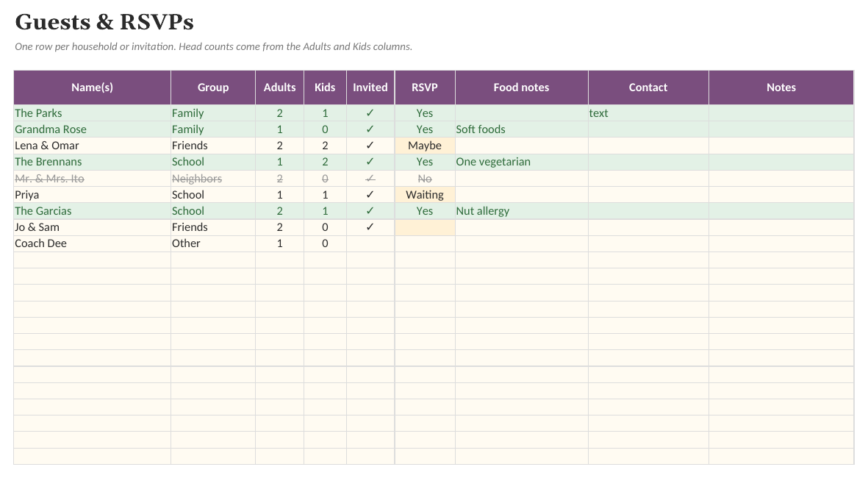Select the Name(s) column header

click(93, 88)
